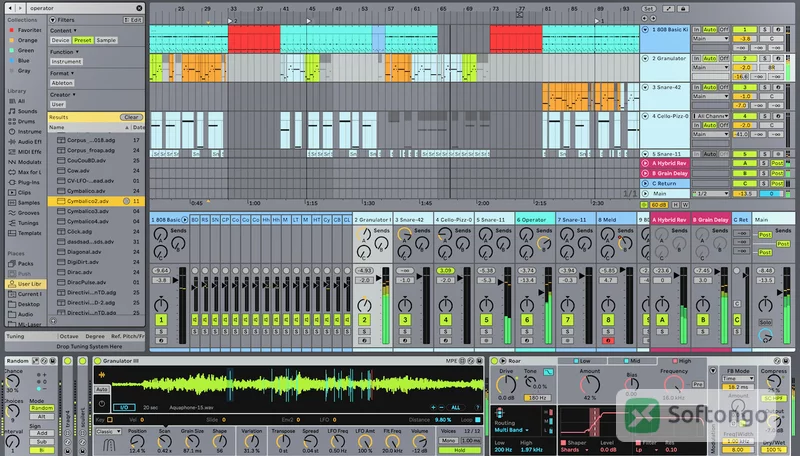The height and width of the screenshot is (456, 800).
Task: Toggle the Granulator III device power button
Action: (x=98, y=361)
